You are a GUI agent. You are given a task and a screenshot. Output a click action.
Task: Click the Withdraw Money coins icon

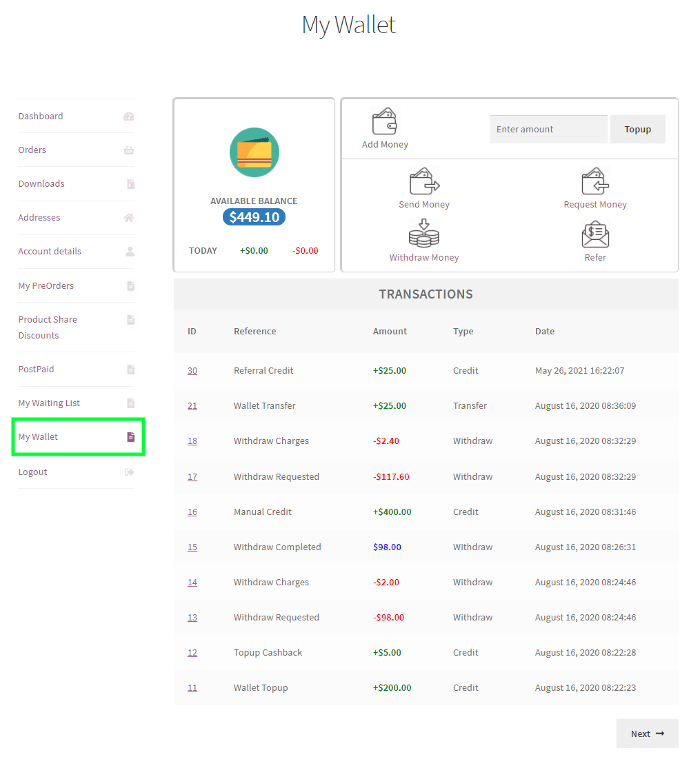(x=424, y=233)
